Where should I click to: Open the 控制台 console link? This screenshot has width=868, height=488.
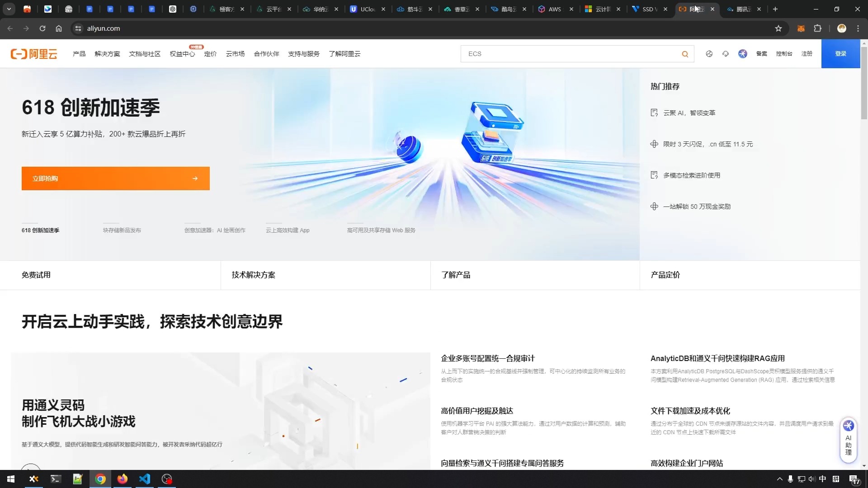[x=784, y=54]
